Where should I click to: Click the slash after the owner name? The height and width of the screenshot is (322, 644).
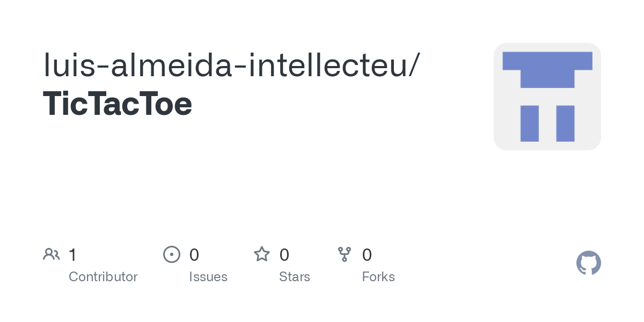pos(414,65)
